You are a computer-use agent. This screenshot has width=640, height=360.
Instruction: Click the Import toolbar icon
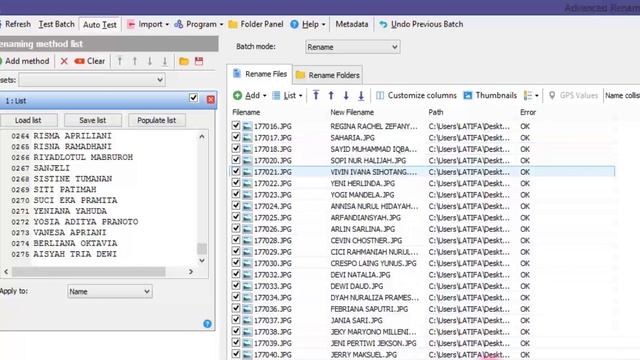(x=131, y=24)
